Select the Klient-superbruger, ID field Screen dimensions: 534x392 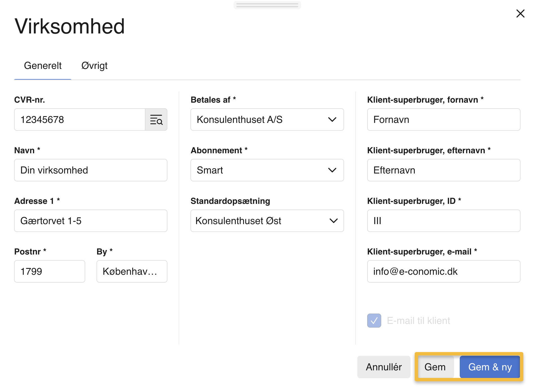tap(443, 221)
